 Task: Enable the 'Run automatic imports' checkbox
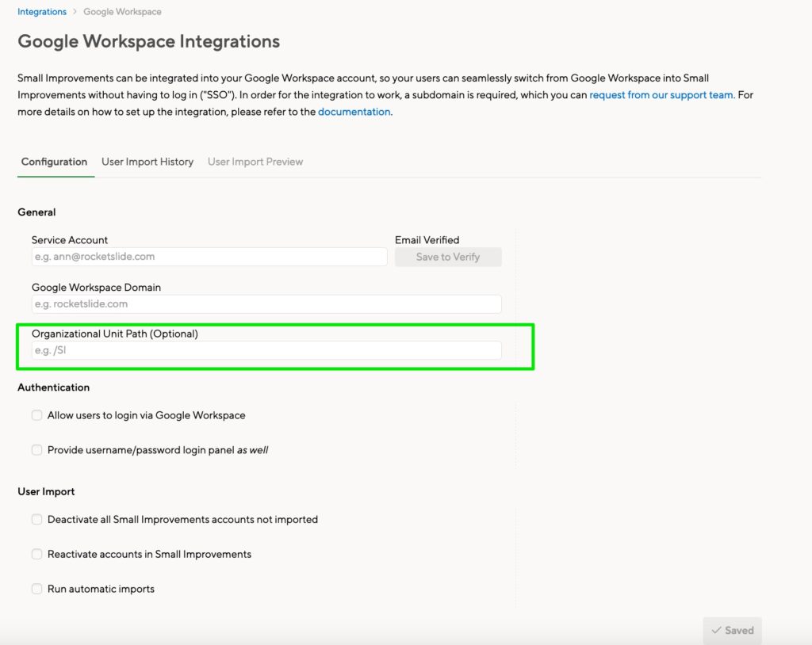[36, 590]
